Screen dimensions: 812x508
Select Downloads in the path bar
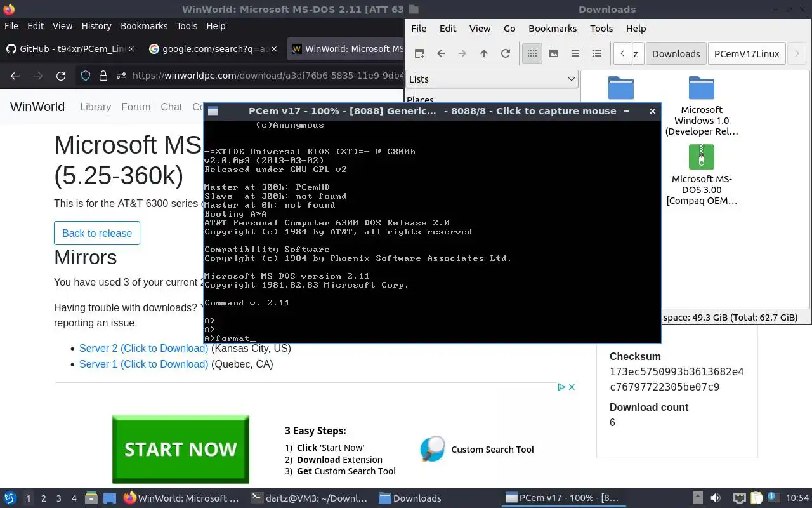point(676,53)
